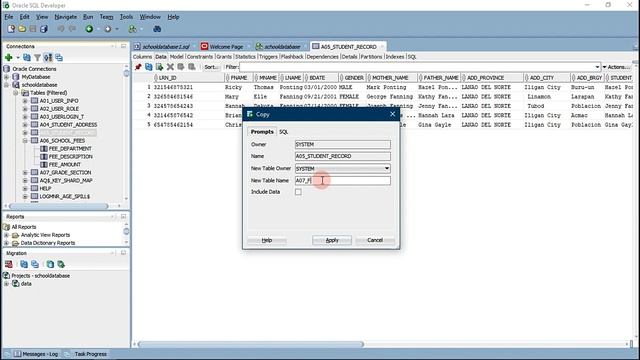Image resolution: width=640 pixels, height=360 pixels.
Task: Click the New Table Name input field
Action: pyautogui.click(x=342, y=180)
